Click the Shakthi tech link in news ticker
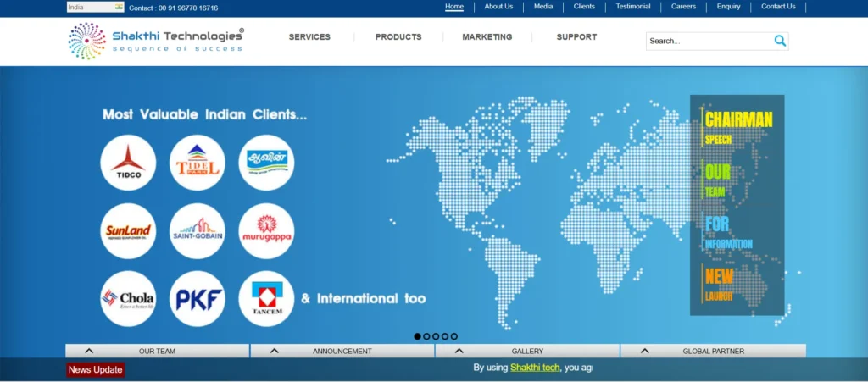Screen dimensions: 868x382 (535, 368)
